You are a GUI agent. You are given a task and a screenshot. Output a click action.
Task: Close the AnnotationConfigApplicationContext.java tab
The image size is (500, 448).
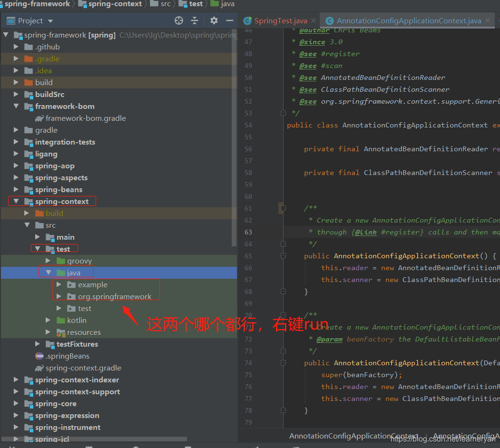point(488,21)
